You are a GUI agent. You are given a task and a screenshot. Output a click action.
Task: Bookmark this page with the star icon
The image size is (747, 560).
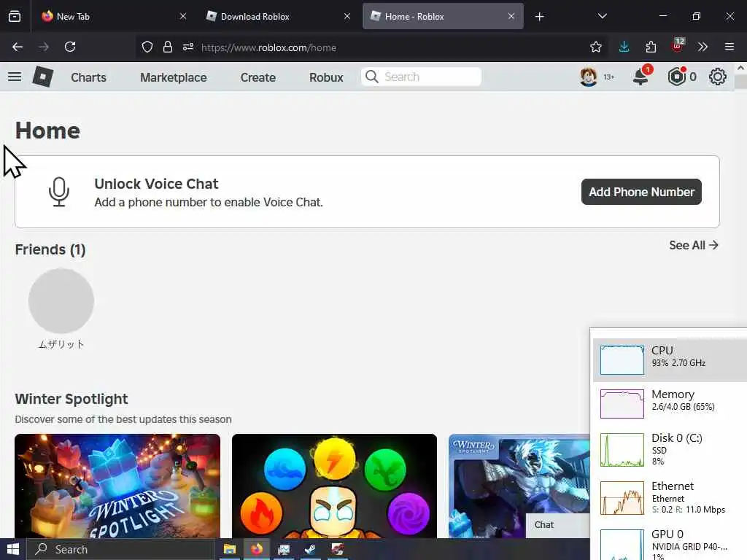(595, 47)
